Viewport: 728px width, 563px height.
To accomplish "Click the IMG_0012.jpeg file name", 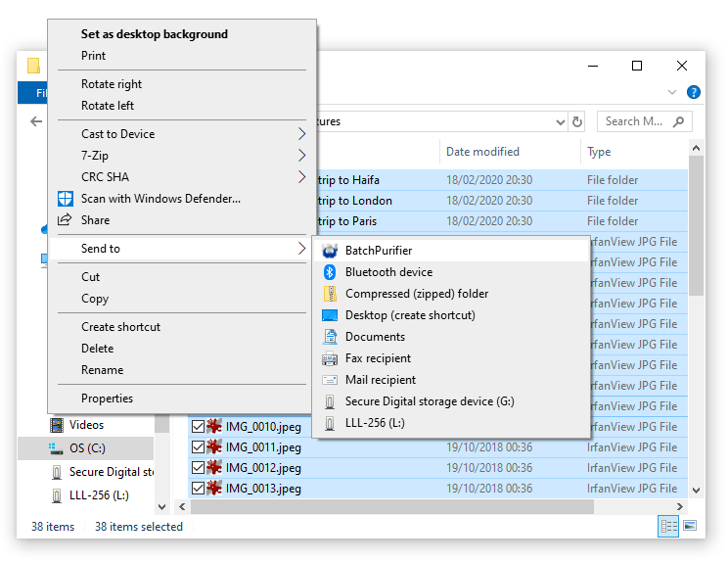I will coord(263,468).
